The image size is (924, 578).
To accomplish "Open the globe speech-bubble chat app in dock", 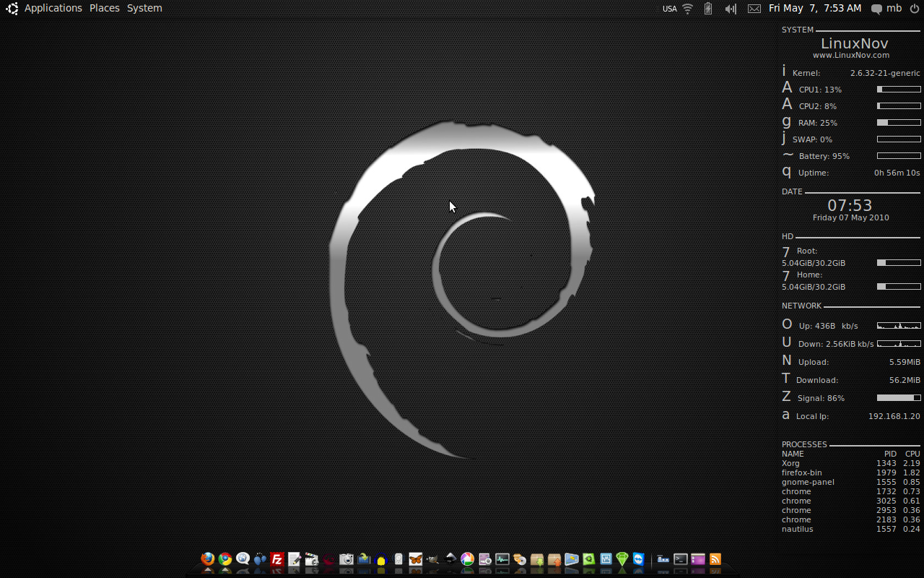I will click(x=243, y=559).
